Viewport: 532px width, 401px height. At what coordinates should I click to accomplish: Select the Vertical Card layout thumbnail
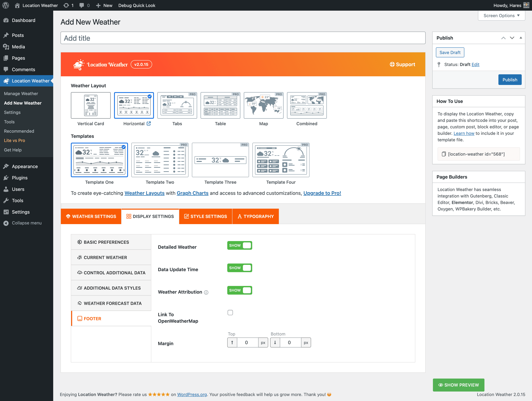pos(91,105)
